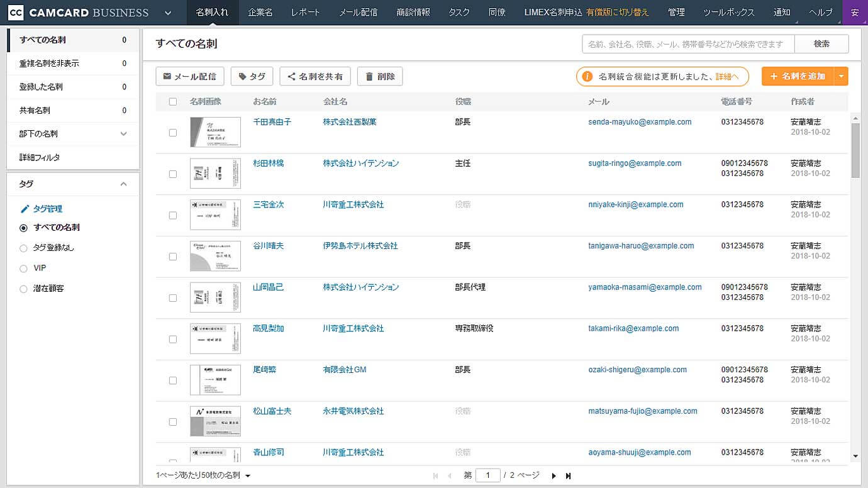868x488 pixels.
Task: Open the メール配信 tab in navigation
Action: (x=358, y=13)
